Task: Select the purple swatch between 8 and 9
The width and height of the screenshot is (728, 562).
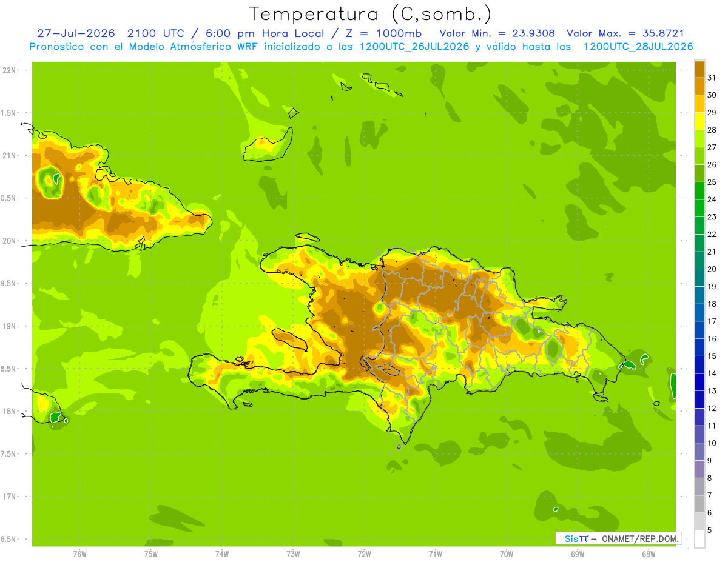Action: coord(699,469)
